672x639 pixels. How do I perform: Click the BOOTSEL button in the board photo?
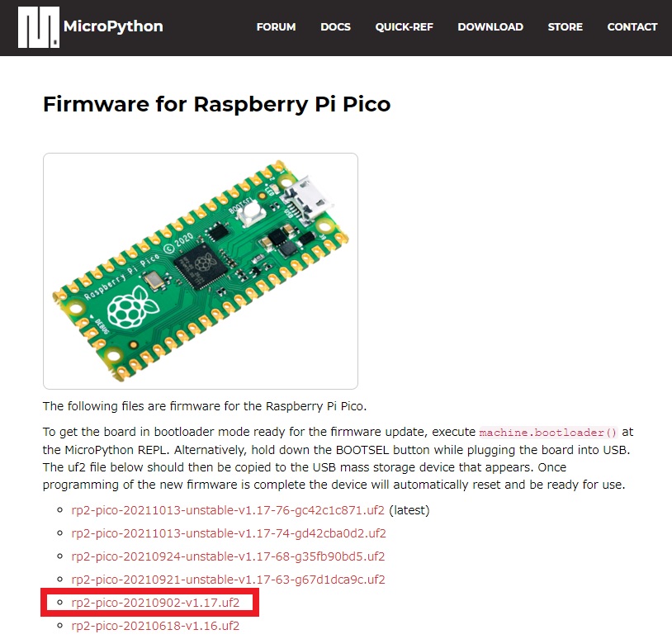point(251,213)
